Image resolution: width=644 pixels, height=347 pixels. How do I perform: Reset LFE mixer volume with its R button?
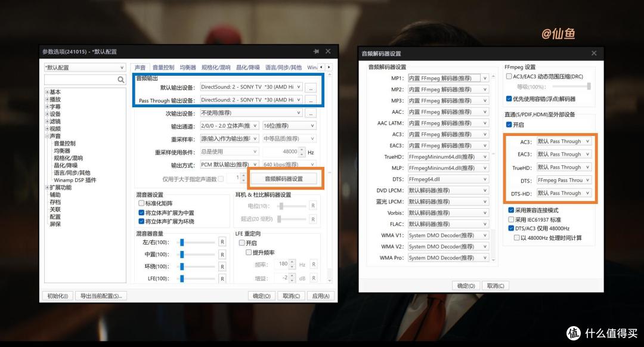pyautogui.click(x=222, y=278)
